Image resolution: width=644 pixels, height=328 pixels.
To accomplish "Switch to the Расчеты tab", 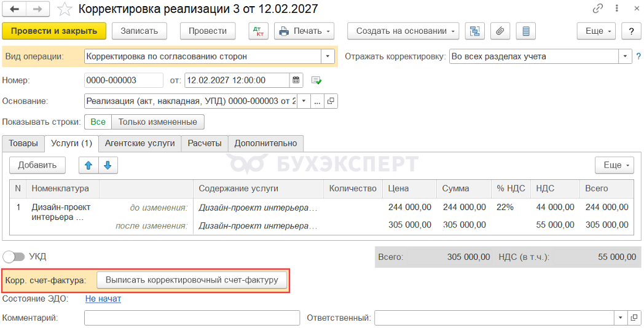I will (205, 143).
